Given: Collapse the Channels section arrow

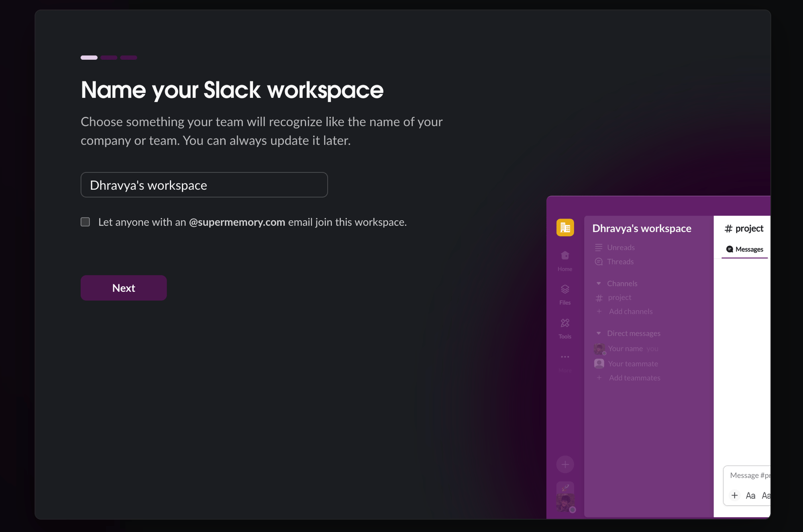Looking at the screenshot, I should pyautogui.click(x=599, y=283).
